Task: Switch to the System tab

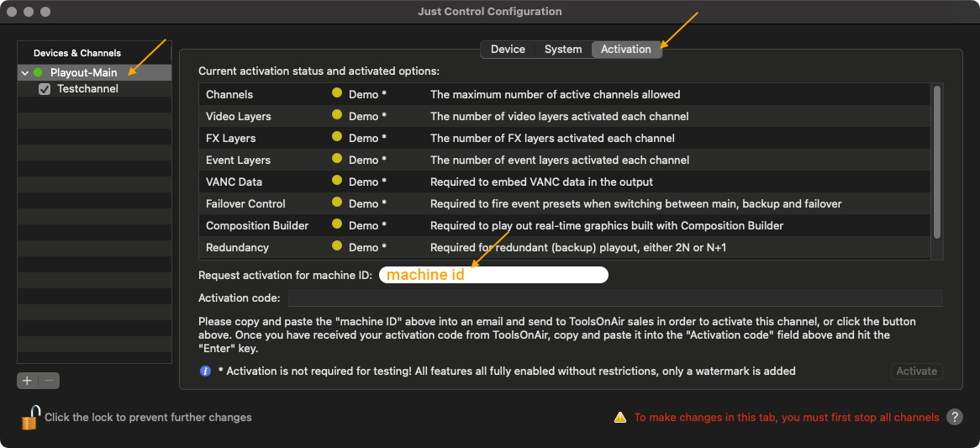Action: pyautogui.click(x=563, y=50)
